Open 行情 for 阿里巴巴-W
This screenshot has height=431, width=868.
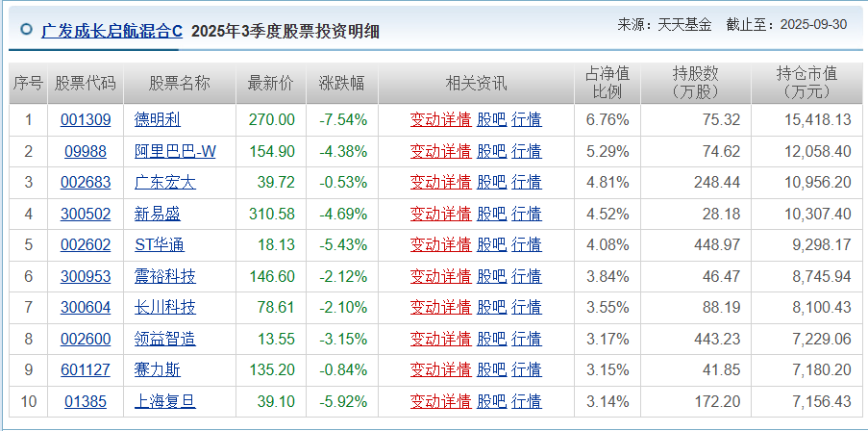coord(527,151)
